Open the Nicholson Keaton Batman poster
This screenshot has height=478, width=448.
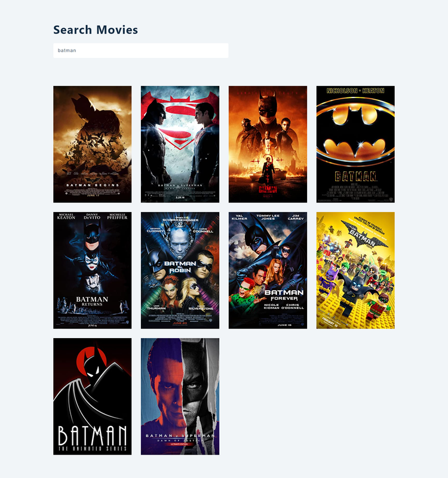coord(355,144)
